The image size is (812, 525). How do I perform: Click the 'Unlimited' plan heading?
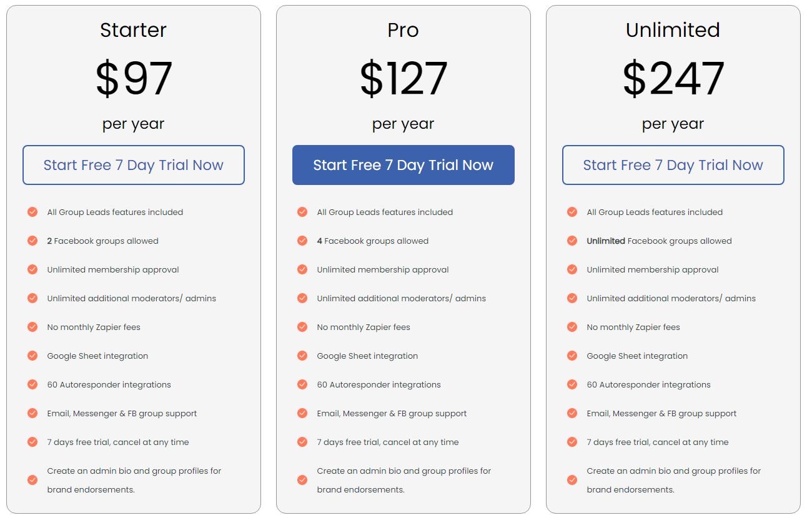click(x=673, y=30)
